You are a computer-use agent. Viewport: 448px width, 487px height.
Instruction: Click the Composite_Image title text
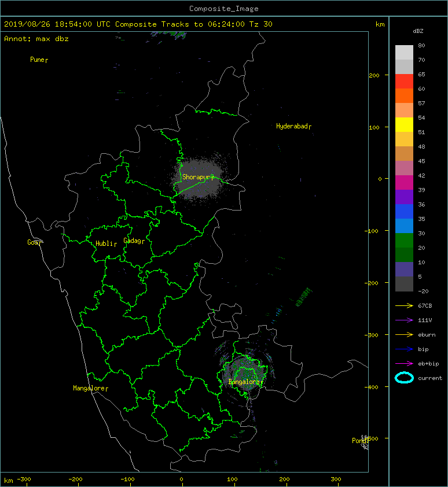tap(224, 9)
